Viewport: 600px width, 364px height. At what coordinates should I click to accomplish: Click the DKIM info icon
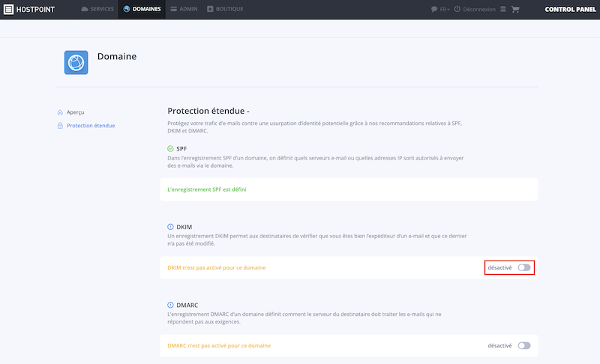point(171,227)
